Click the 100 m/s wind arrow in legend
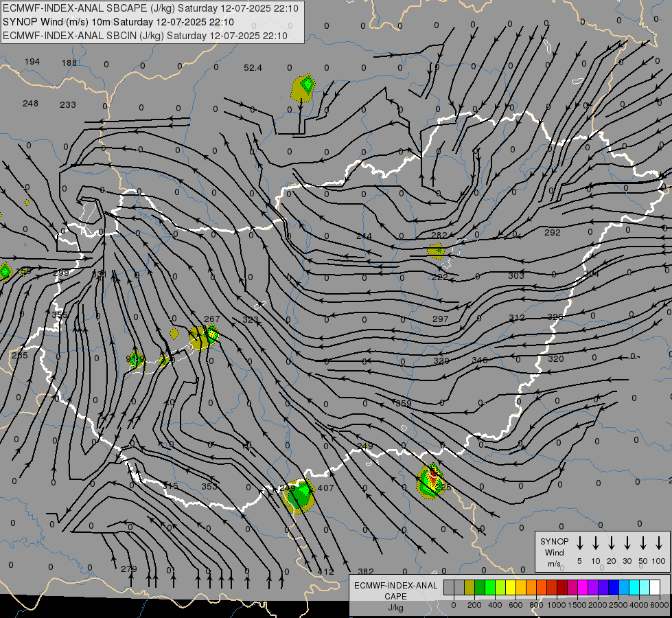The image size is (672, 618). (659, 543)
